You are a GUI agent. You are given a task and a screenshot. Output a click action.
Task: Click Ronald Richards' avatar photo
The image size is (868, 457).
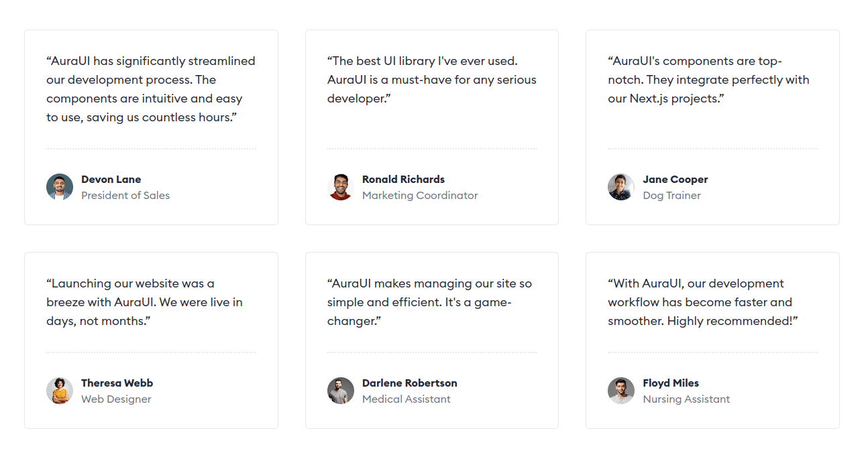click(x=341, y=187)
